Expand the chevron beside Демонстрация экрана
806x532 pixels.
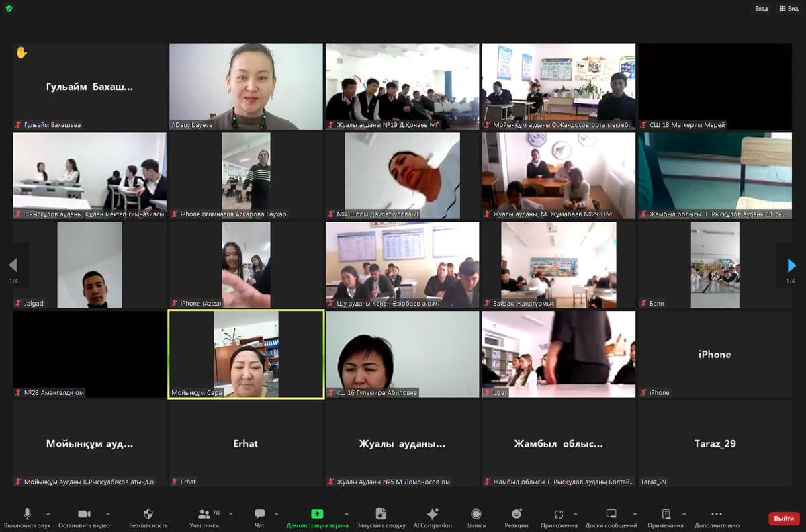(x=347, y=514)
